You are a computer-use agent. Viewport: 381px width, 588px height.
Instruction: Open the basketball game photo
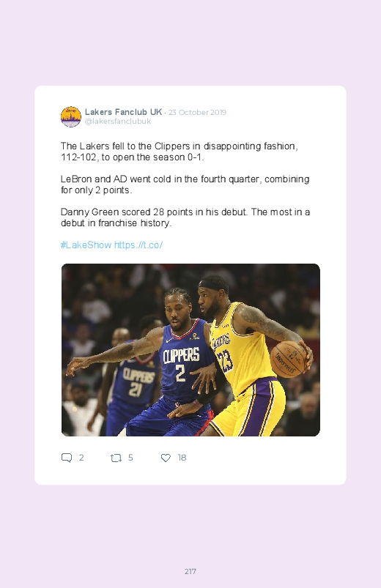[x=190, y=350]
